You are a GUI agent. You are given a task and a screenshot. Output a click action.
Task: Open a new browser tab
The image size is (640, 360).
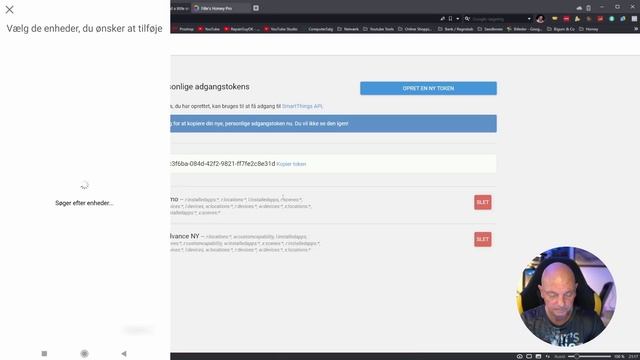[256, 8]
